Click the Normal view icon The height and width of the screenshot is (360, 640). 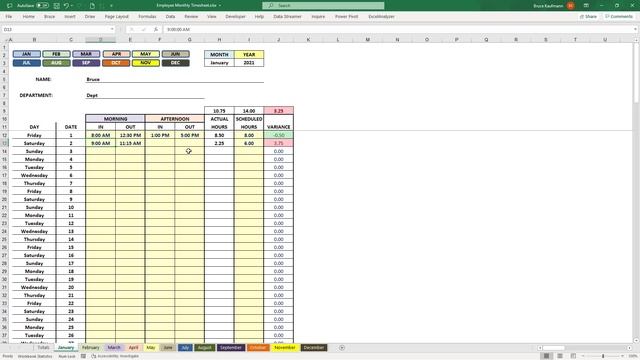546,356
